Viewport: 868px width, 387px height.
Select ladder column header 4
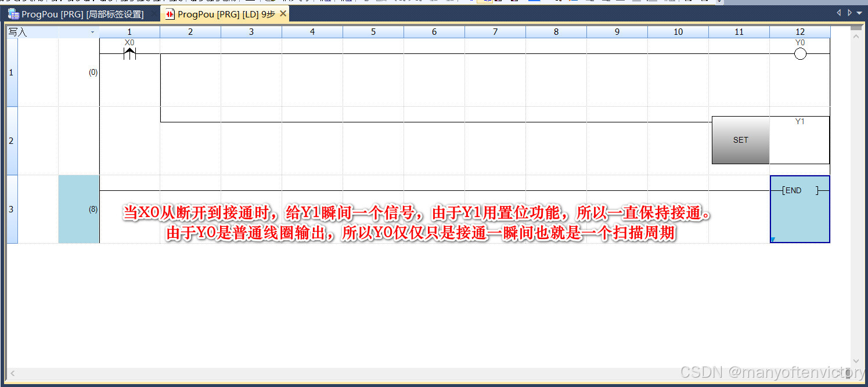(x=312, y=32)
